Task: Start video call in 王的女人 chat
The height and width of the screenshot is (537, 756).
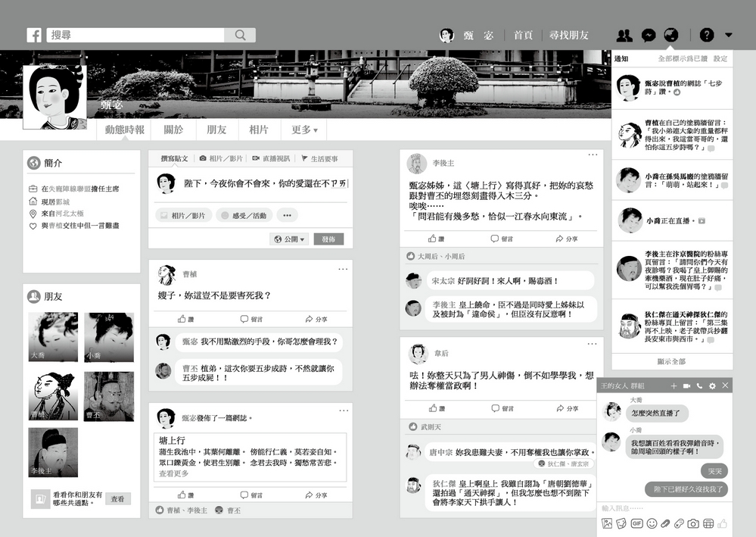Action: click(x=686, y=386)
